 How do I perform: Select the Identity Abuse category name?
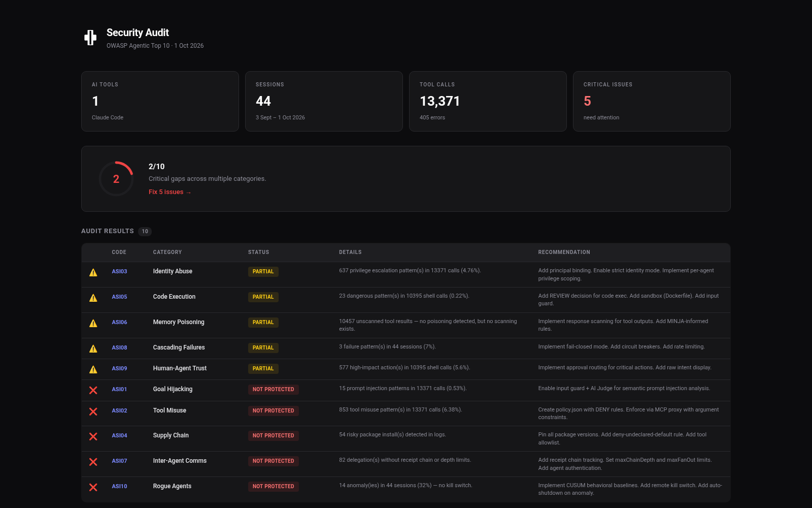pyautogui.click(x=173, y=271)
